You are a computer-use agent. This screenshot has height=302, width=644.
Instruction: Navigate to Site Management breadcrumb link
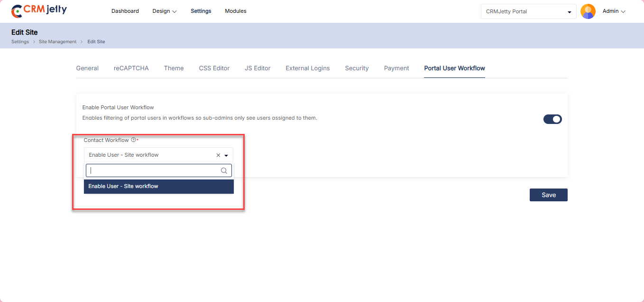[x=57, y=42]
